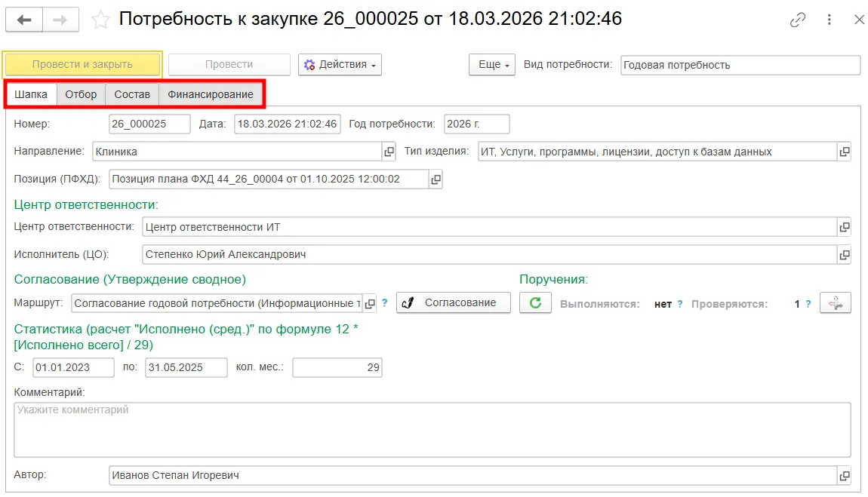Click the Выполняются value 'нет'

point(663,304)
